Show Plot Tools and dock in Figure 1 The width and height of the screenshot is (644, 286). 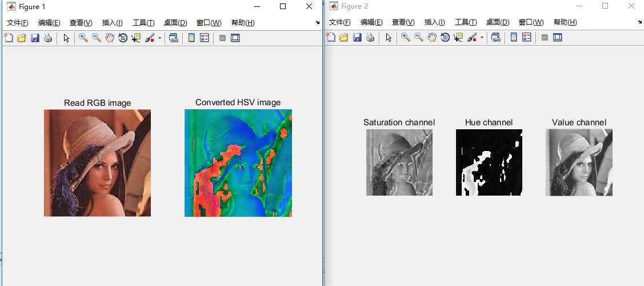pos(235,38)
